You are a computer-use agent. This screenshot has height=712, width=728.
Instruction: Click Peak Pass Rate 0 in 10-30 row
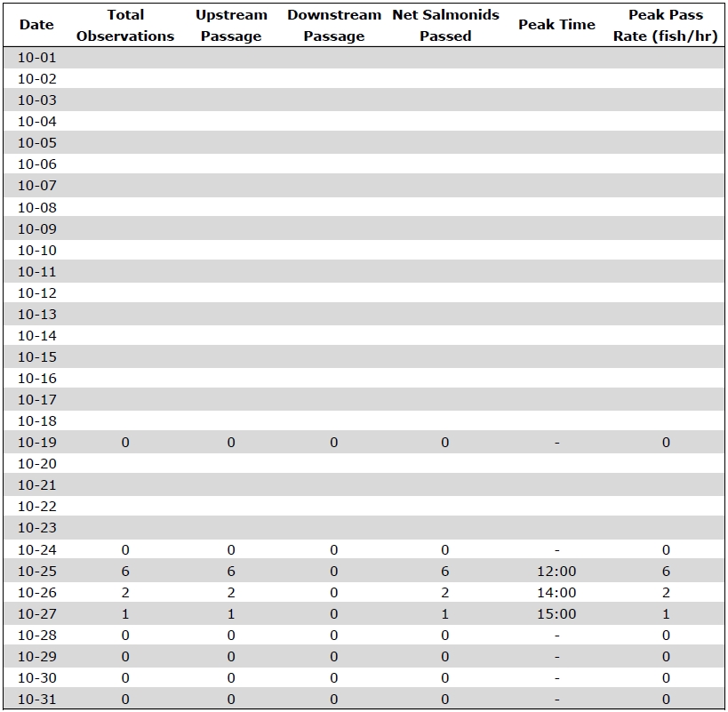click(666, 678)
